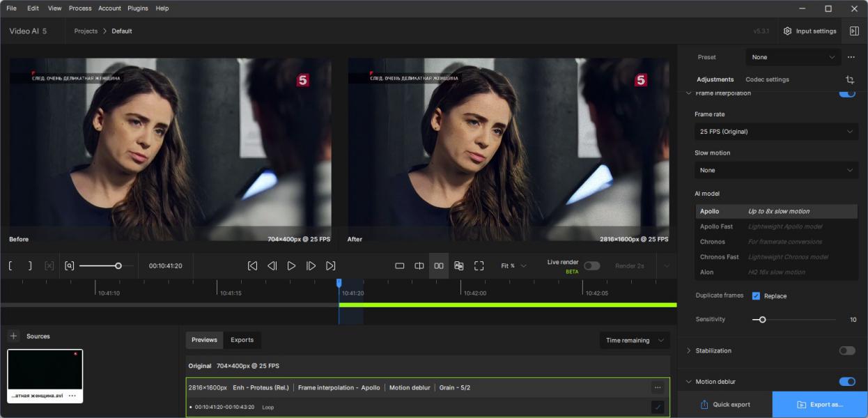The image size is (868, 418).
Task: Switch to the Exports tab
Action: point(242,340)
